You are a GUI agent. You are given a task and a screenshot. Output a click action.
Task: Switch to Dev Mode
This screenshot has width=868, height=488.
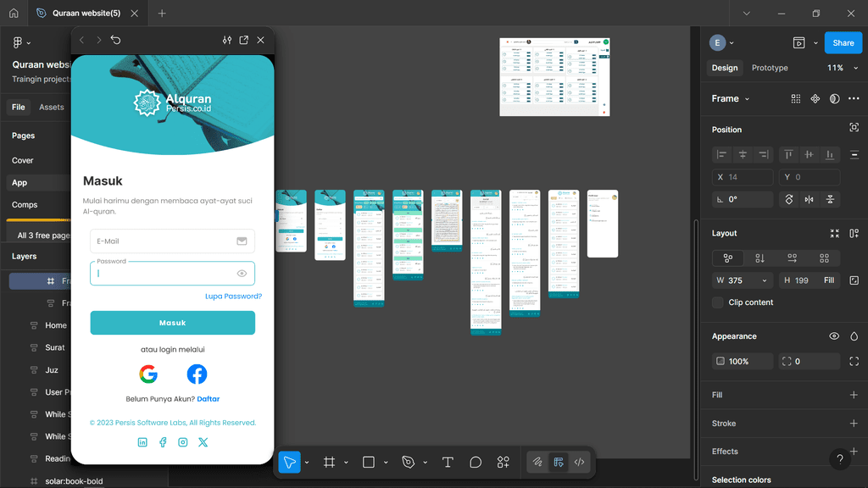coord(580,462)
